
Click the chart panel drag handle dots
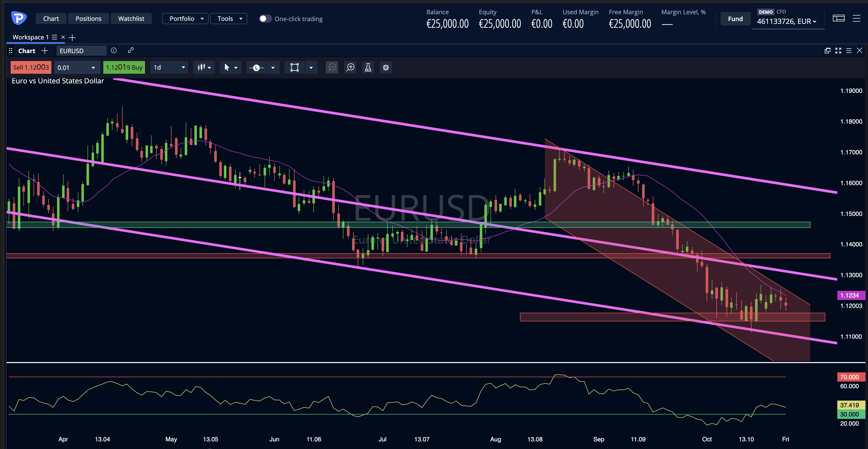[11, 51]
